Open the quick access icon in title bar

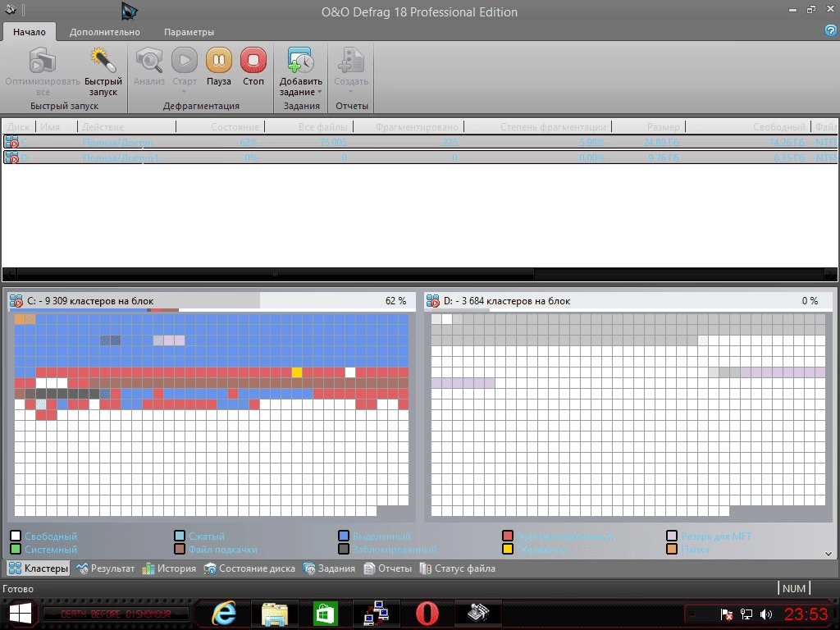10,10
